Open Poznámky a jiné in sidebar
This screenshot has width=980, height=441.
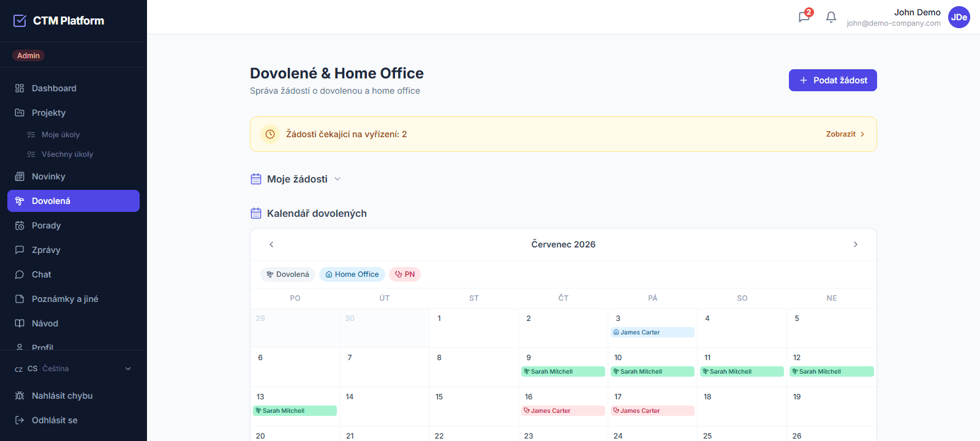click(73, 299)
